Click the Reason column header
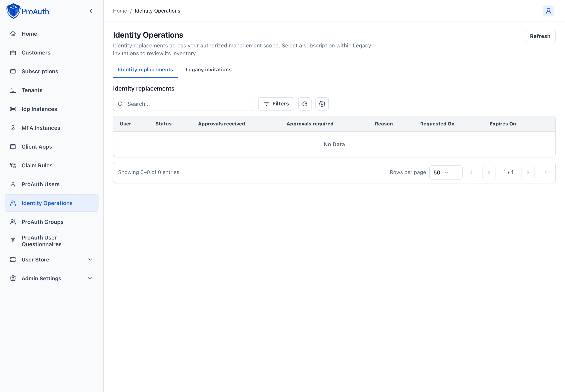 click(x=384, y=124)
